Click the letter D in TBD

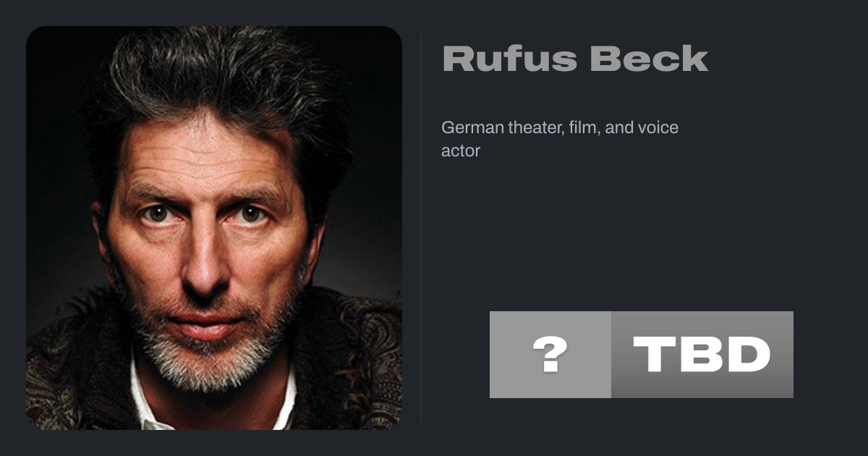(748, 355)
